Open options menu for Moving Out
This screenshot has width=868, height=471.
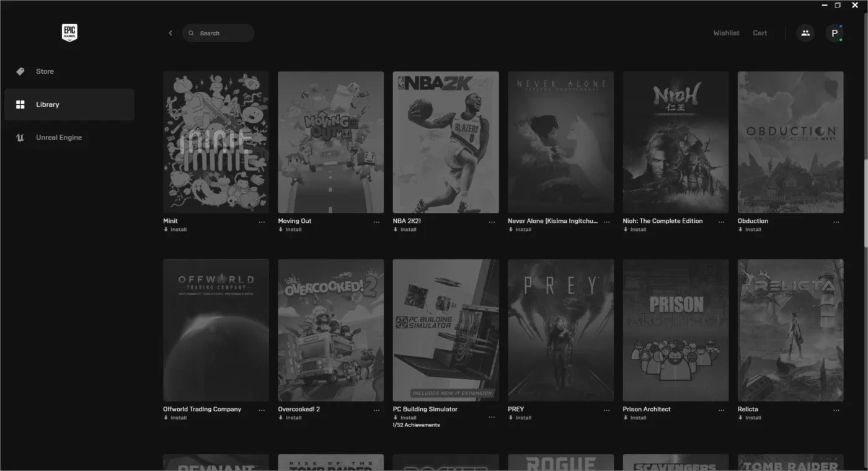[376, 222]
